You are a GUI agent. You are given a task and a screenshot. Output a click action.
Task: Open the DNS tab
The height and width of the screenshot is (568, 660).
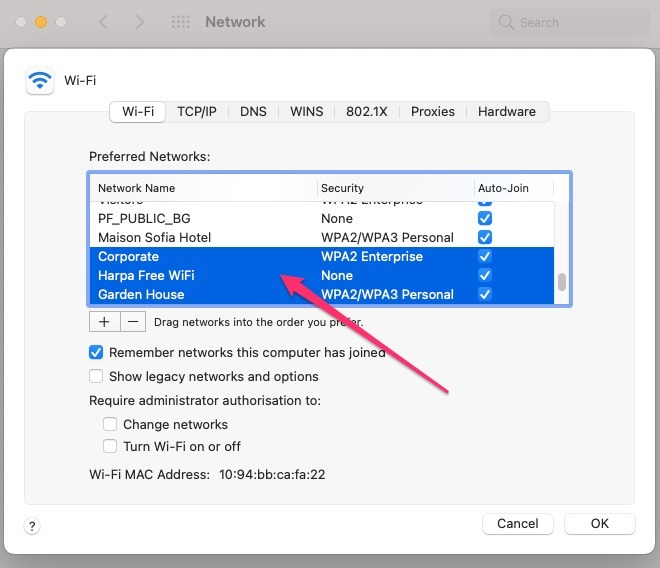[x=253, y=112]
